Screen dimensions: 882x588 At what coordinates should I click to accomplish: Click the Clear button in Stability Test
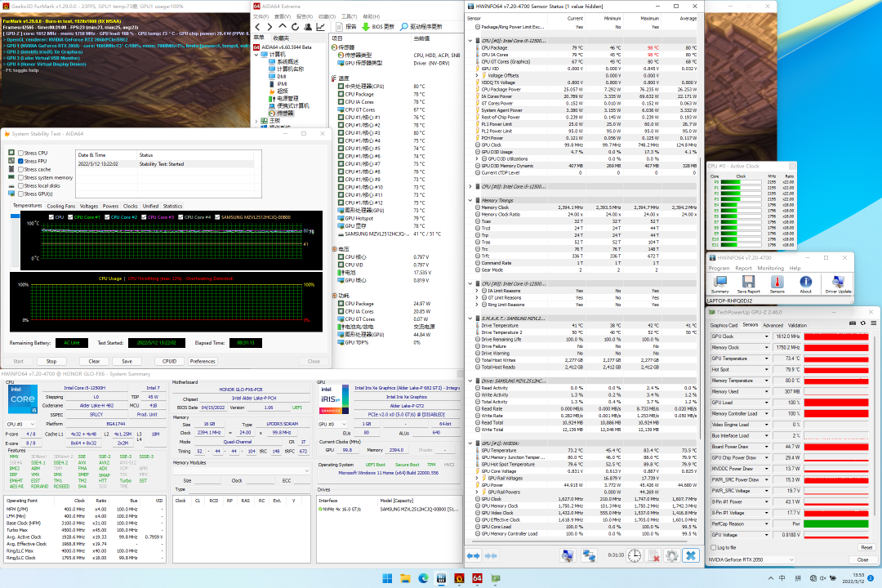tap(94, 361)
